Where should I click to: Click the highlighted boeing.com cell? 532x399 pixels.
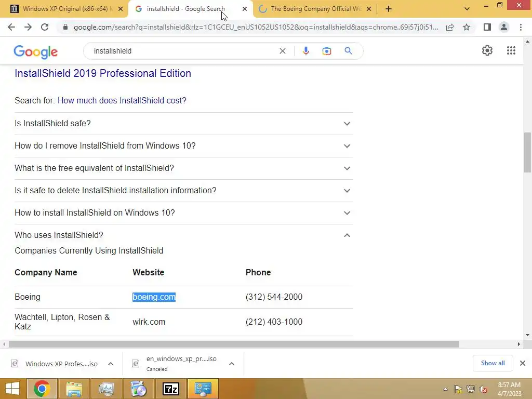coord(154,297)
